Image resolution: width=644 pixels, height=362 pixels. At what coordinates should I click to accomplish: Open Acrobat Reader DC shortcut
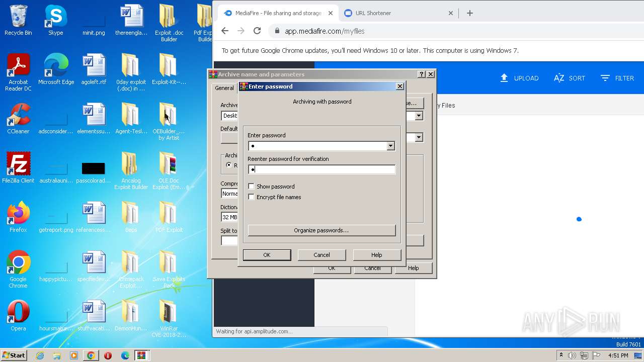[18, 72]
